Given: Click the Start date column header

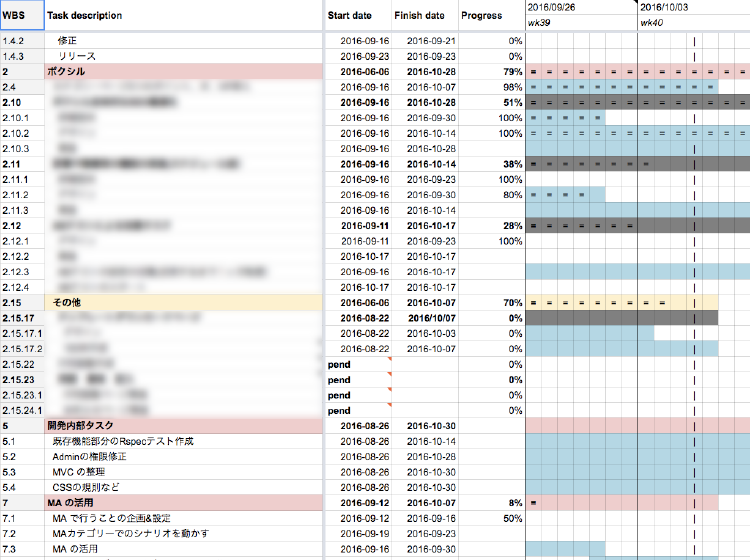Looking at the screenshot, I should pos(349,16).
